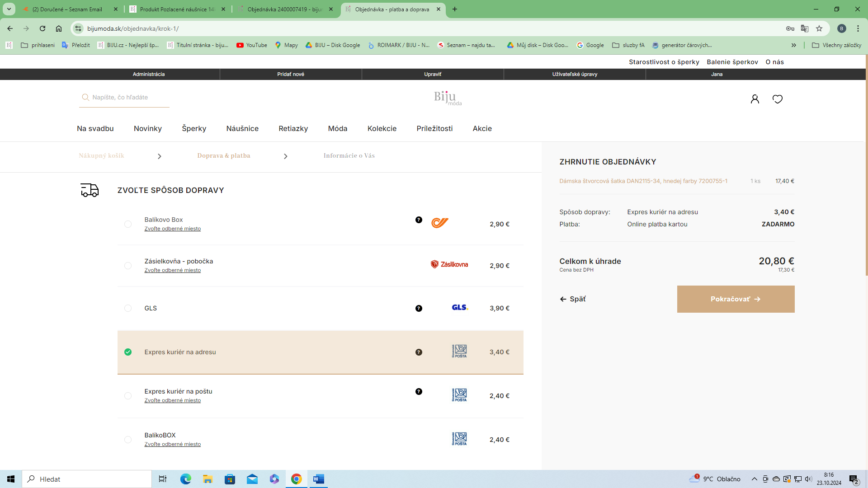Click help icon next to Balíkovo Box

(x=419, y=220)
